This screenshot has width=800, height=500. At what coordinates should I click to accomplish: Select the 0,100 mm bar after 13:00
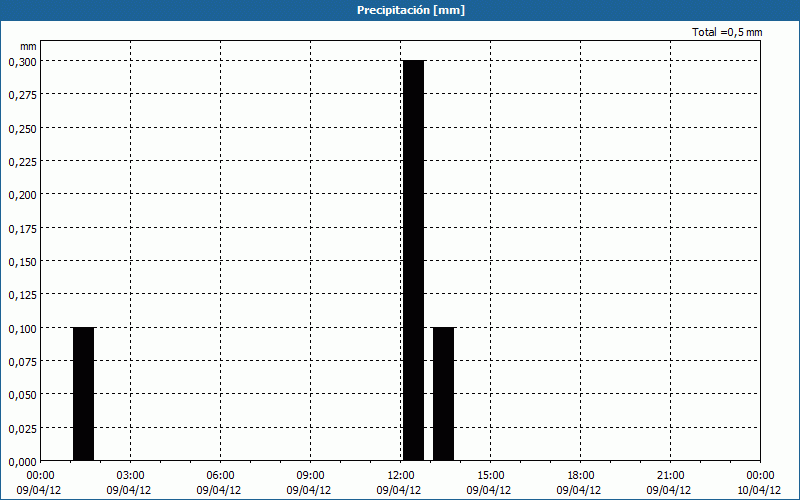tap(443, 394)
